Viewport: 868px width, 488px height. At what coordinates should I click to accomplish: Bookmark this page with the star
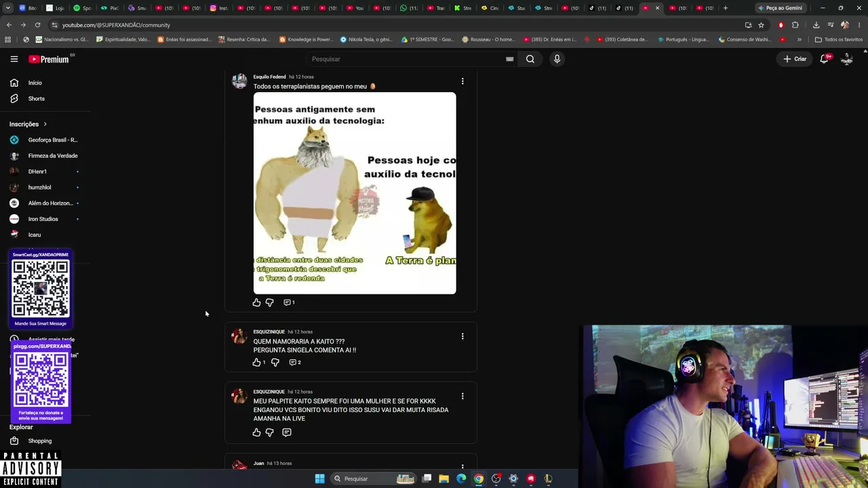(x=761, y=25)
